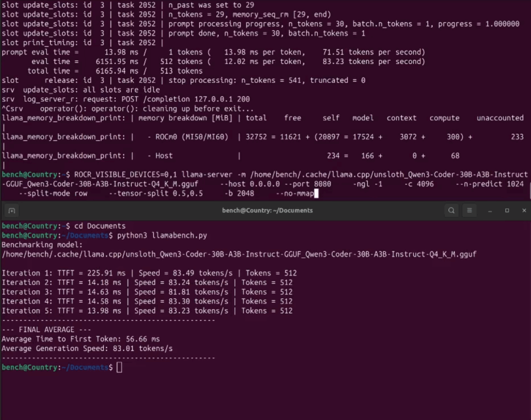Click the Average Time to First Token line

(x=80, y=339)
